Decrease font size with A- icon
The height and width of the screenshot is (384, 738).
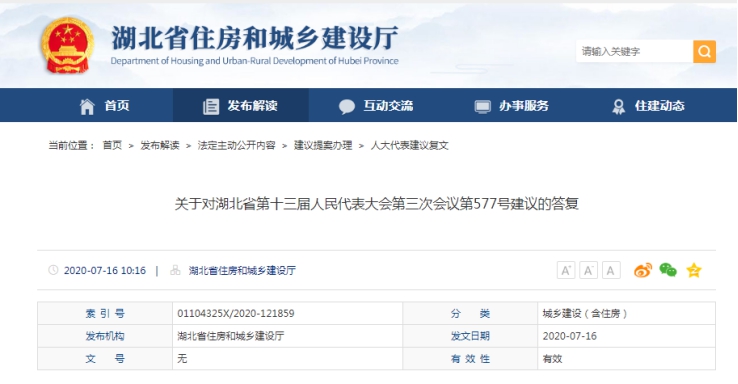click(588, 270)
